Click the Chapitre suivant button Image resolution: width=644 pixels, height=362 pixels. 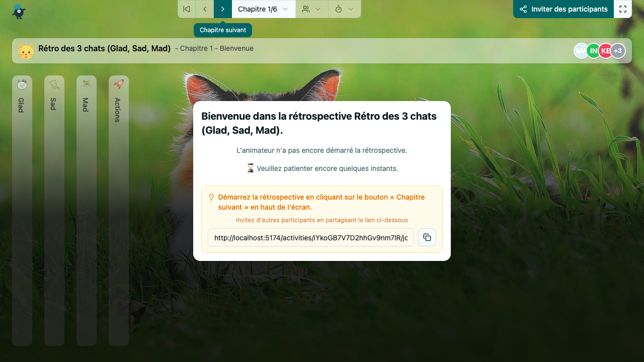(x=222, y=9)
